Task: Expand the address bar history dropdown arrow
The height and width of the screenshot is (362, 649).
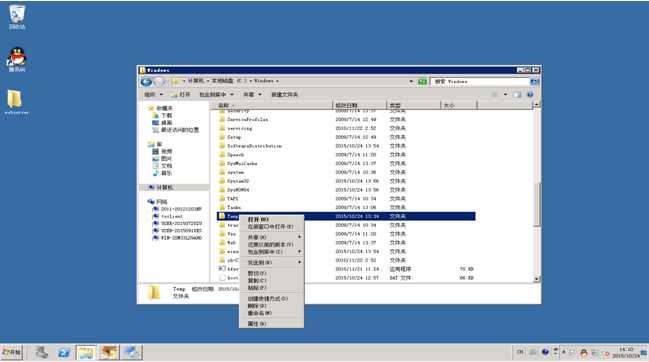Action: (411, 82)
